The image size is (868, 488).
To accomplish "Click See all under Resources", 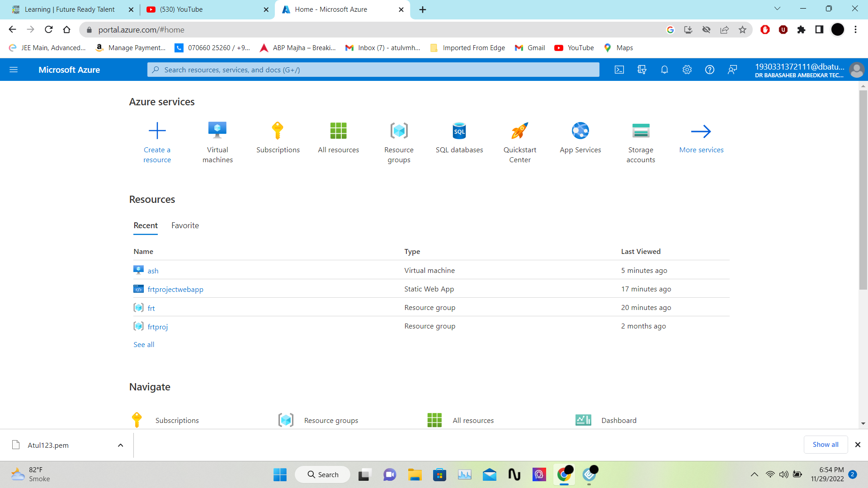I will pyautogui.click(x=144, y=344).
